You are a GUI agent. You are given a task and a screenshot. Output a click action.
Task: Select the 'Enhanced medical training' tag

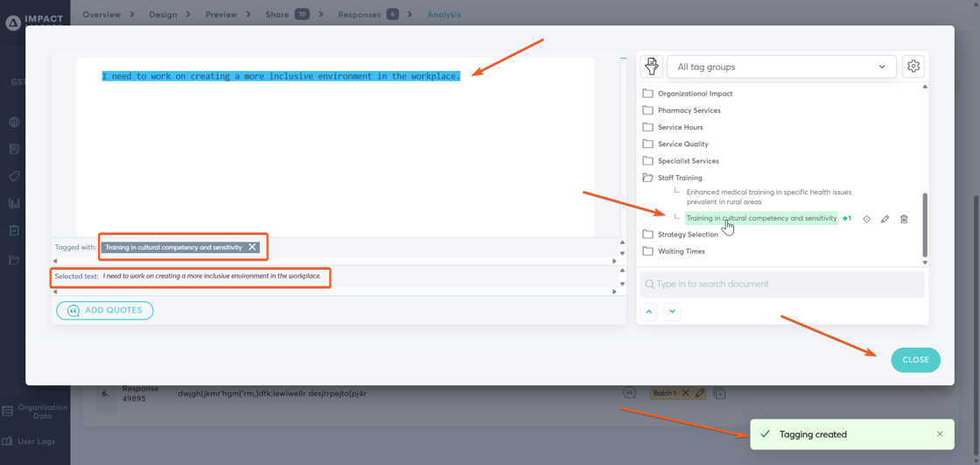pos(768,197)
